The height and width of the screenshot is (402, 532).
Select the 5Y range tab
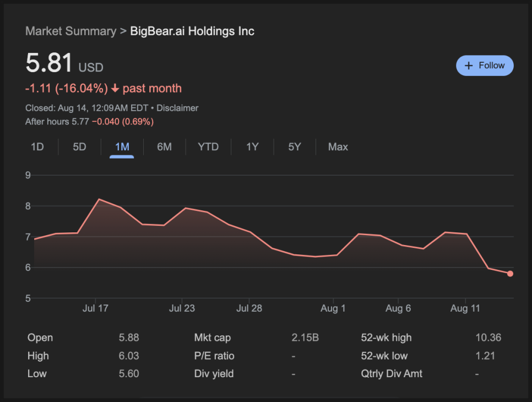tap(295, 147)
